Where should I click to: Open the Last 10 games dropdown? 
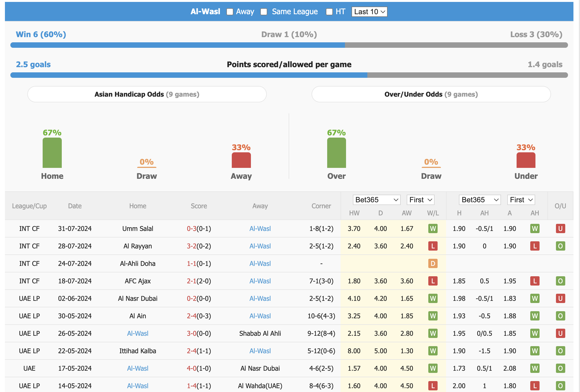tap(369, 12)
